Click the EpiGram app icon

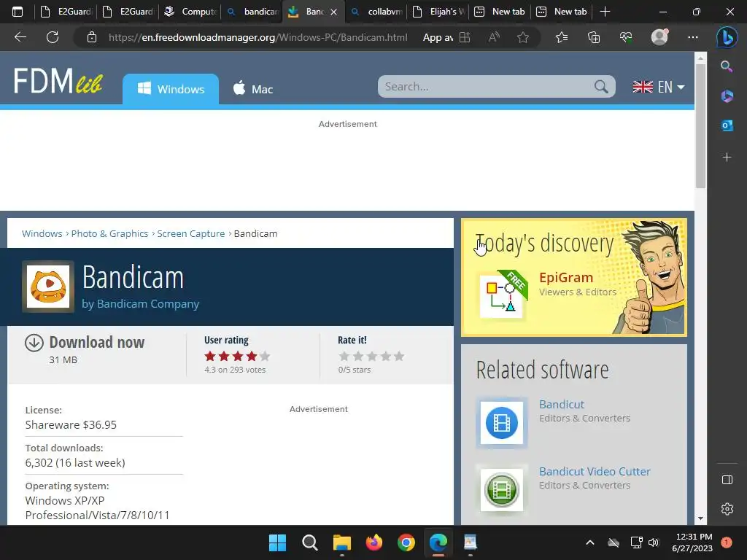[x=501, y=295]
